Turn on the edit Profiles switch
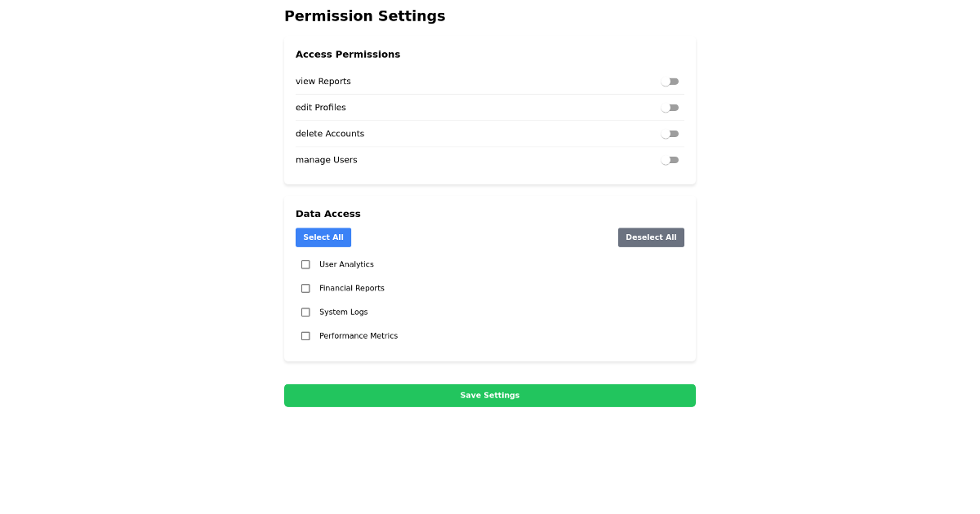 click(x=670, y=107)
